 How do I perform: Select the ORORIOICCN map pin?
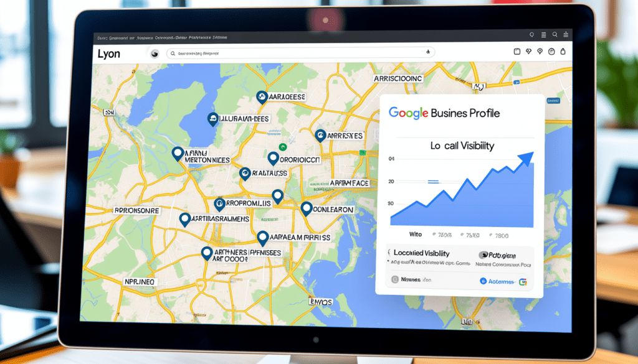(273, 159)
